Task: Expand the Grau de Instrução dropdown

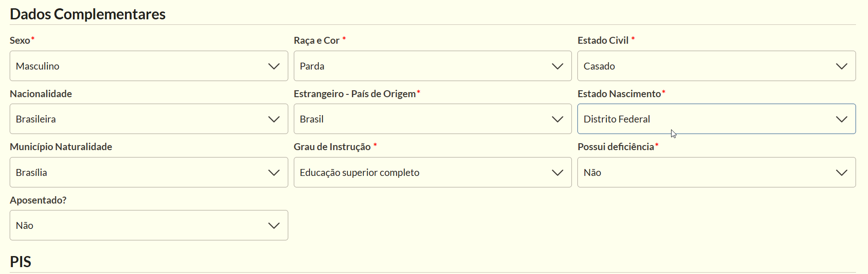Action: [433, 172]
